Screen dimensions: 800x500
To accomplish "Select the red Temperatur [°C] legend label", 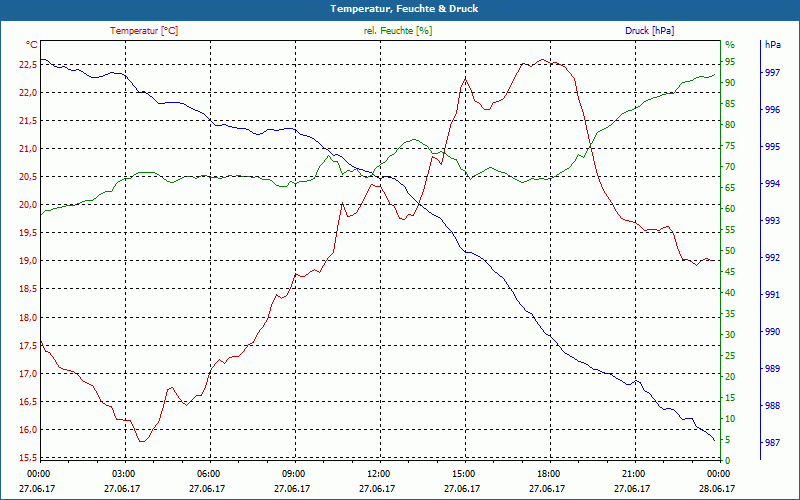I will (144, 31).
